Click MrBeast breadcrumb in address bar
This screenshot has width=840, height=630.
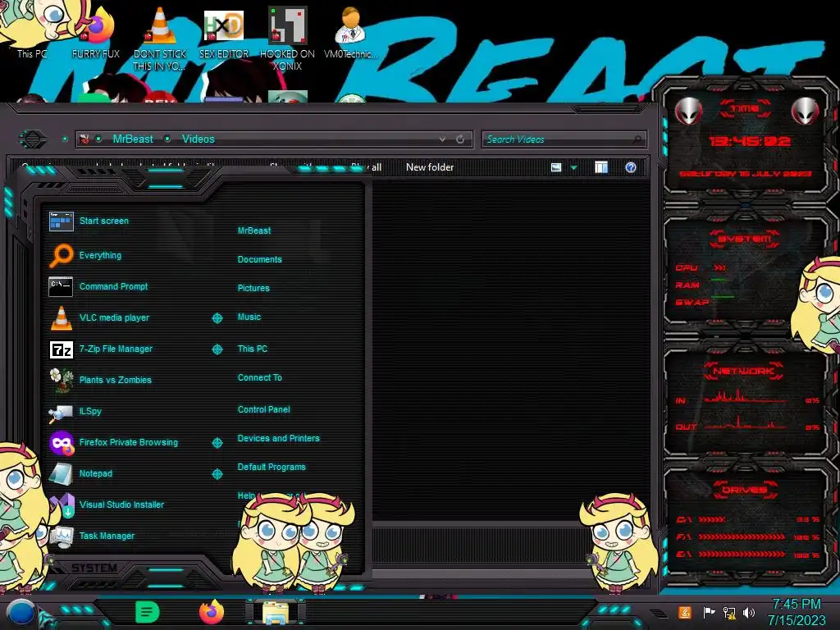coord(133,139)
